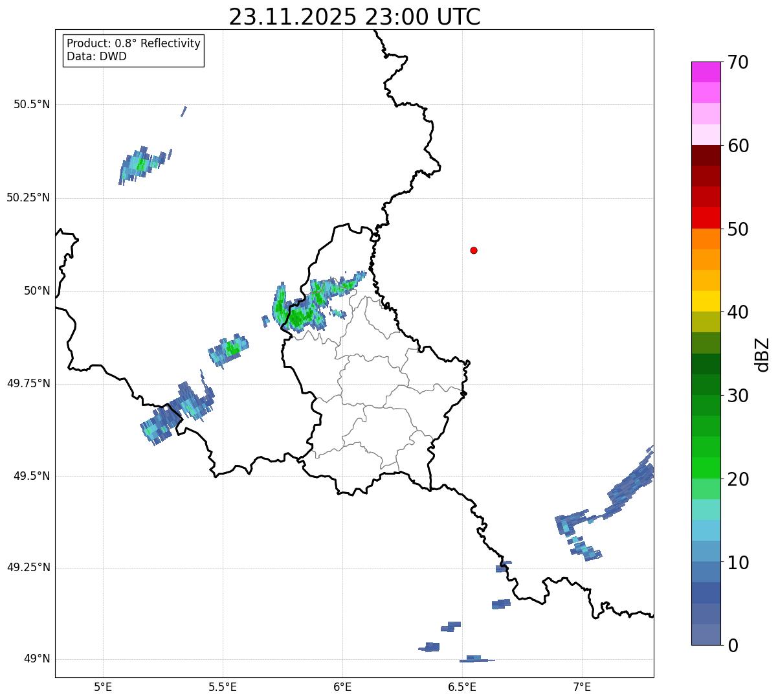This screenshot has height=700, width=778.
Task: Click the 49°N latitude label
Action: pos(37,659)
